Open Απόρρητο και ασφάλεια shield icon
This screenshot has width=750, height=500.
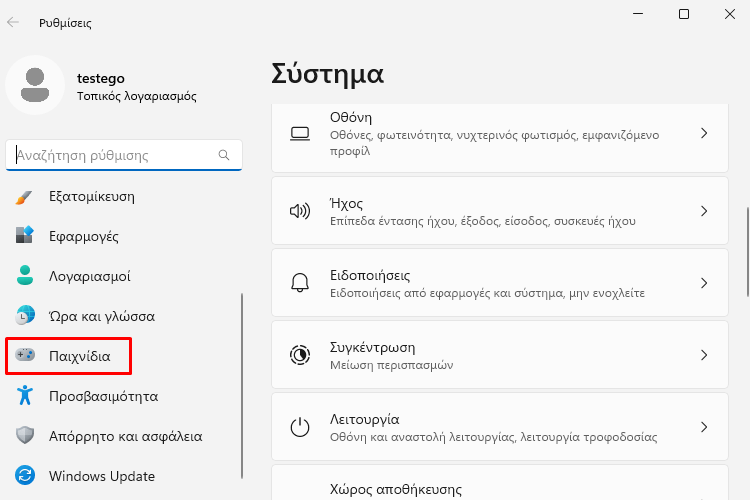coord(25,435)
